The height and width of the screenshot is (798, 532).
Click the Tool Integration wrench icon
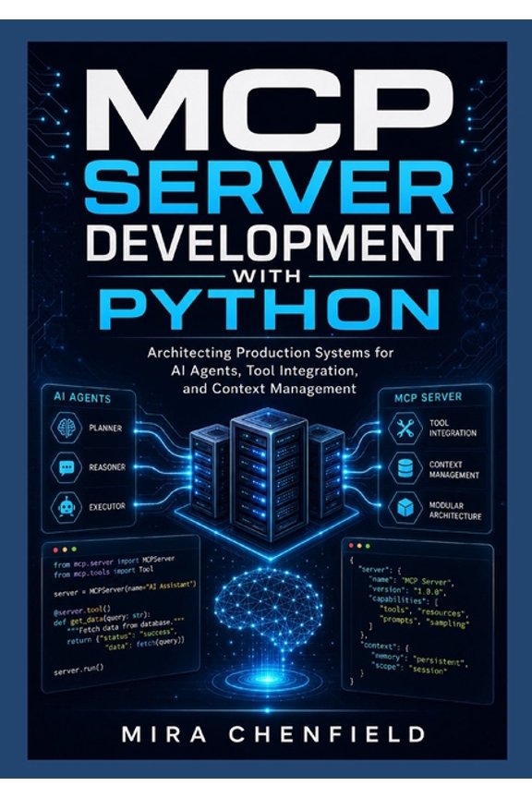click(405, 428)
